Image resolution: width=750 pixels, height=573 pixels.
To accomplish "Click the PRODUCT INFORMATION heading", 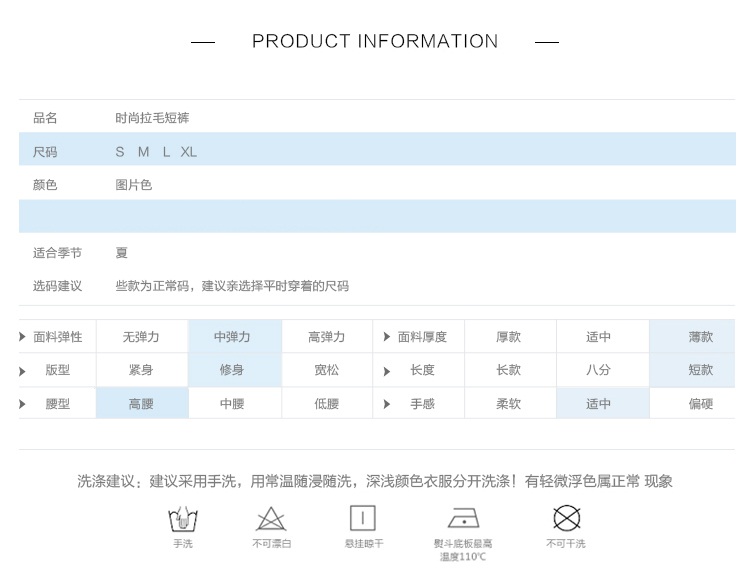I will coord(375,42).
